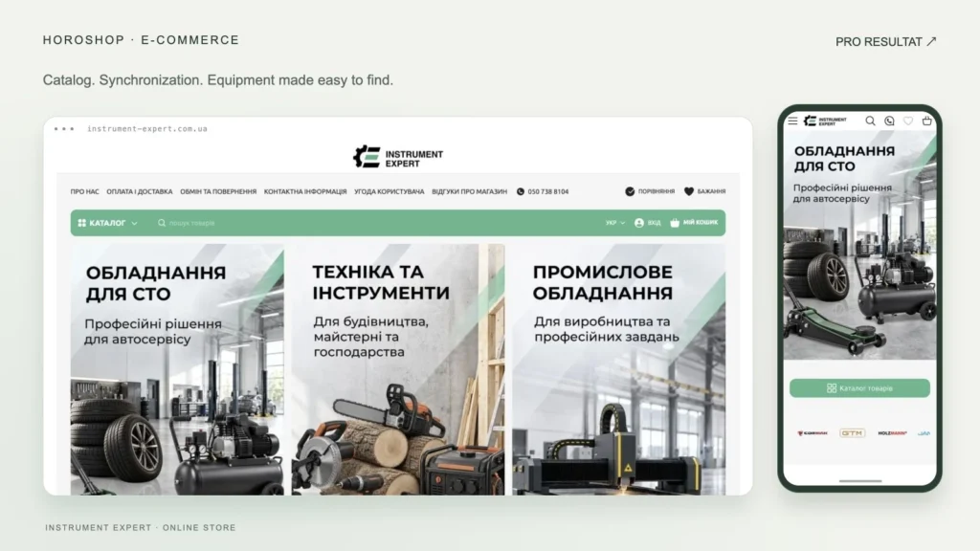Open the hamburger menu on mobile mockup
This screenshot has width=980, height=551.
coord(792,121)
